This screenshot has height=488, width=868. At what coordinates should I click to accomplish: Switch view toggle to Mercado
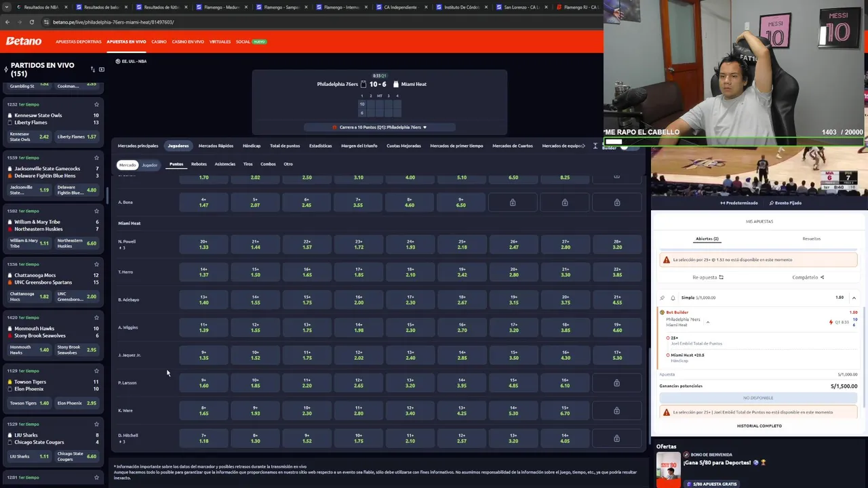click(x=127, y=165)
